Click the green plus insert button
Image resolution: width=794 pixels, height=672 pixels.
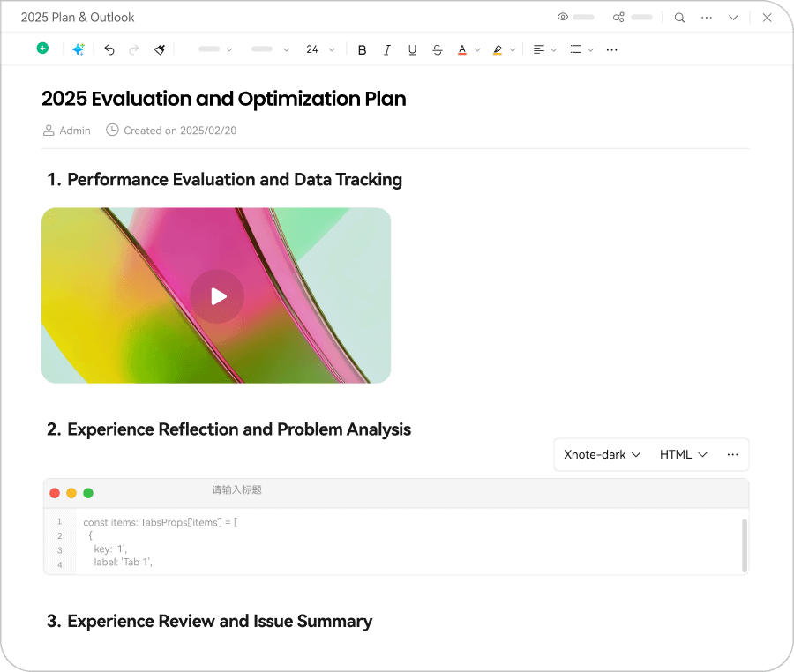42,49
